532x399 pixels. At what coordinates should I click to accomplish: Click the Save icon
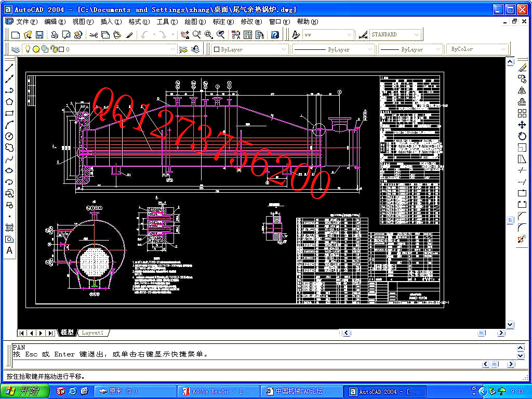39,35
